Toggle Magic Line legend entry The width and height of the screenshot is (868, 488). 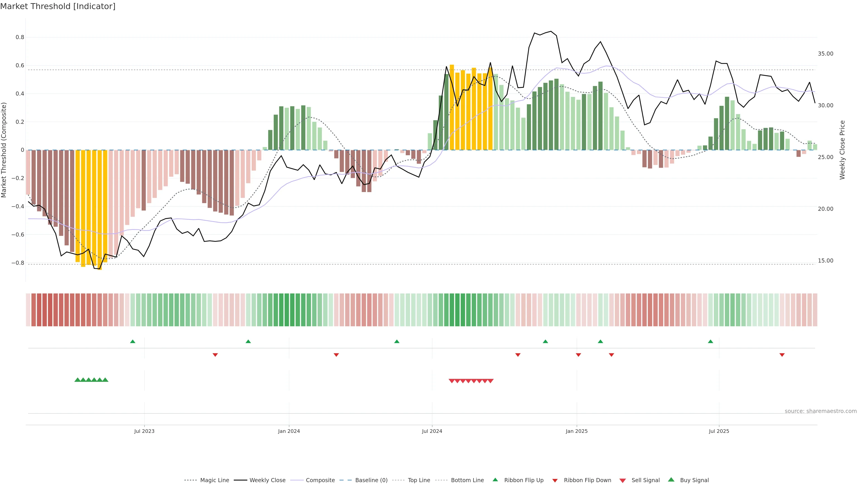click(x=214, y=480)
